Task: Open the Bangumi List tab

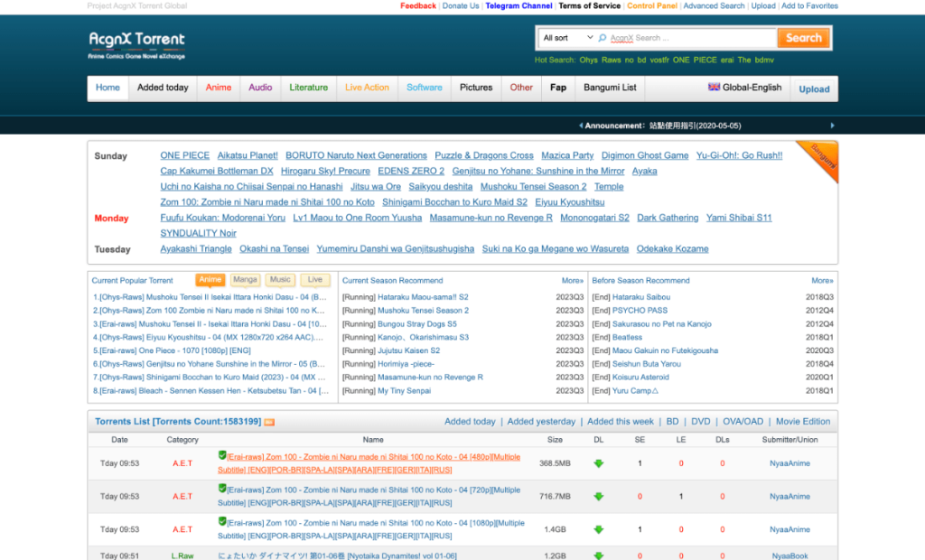Action: click(610, 88)
